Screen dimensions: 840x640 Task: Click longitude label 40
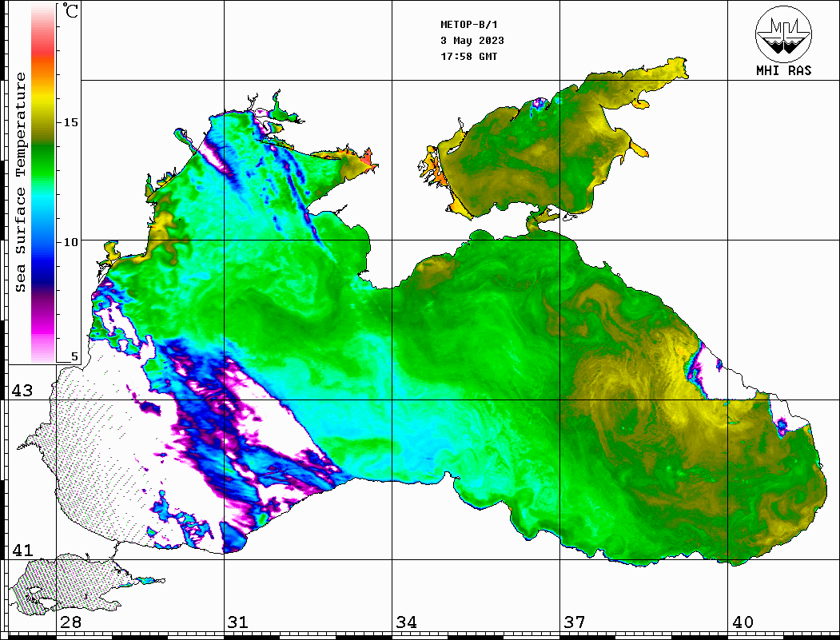pyautogui.click(x=742, y=622)
